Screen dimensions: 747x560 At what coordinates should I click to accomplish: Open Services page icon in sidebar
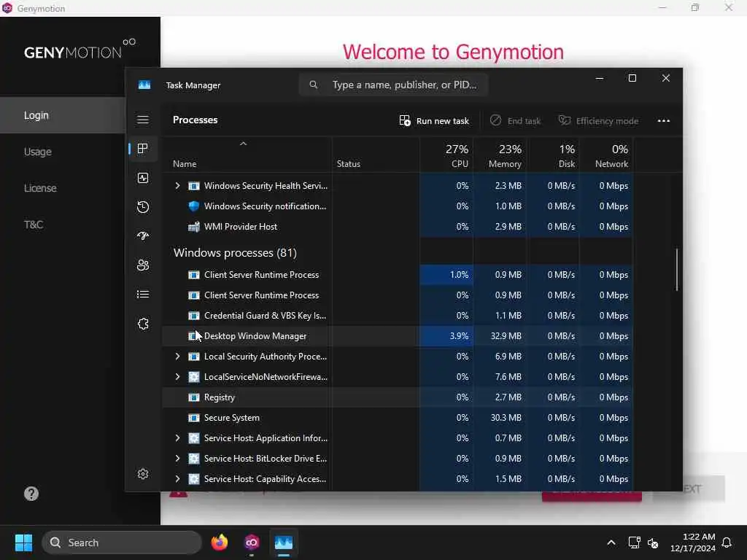point(143,324)
